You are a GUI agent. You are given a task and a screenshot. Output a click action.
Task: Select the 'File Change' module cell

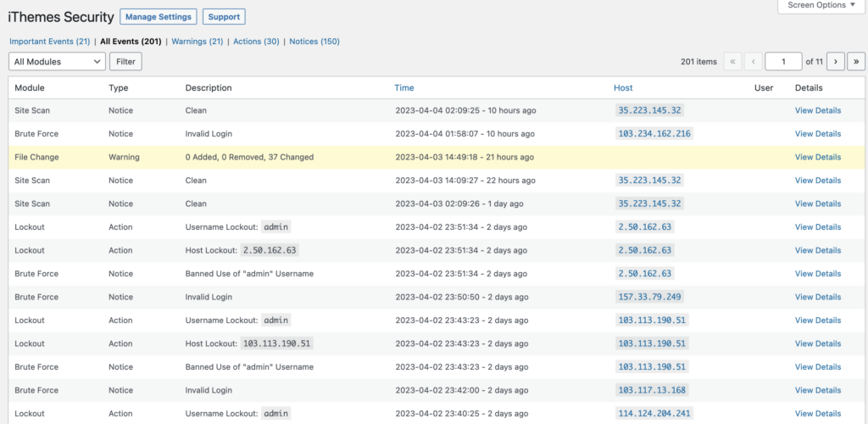click(36, 157)
